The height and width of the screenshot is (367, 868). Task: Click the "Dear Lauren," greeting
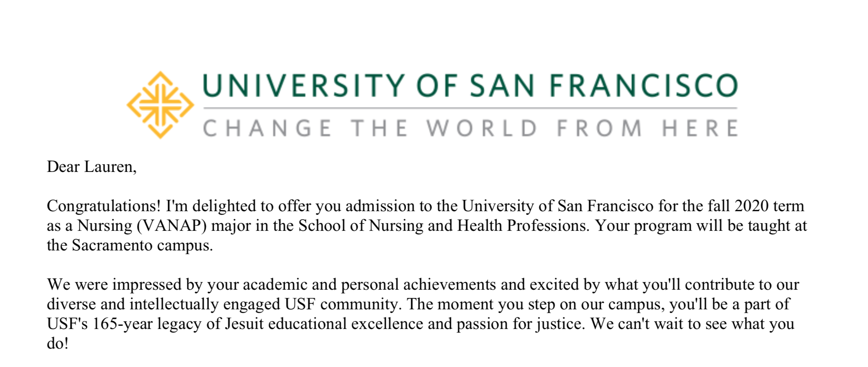click(91, 167)
